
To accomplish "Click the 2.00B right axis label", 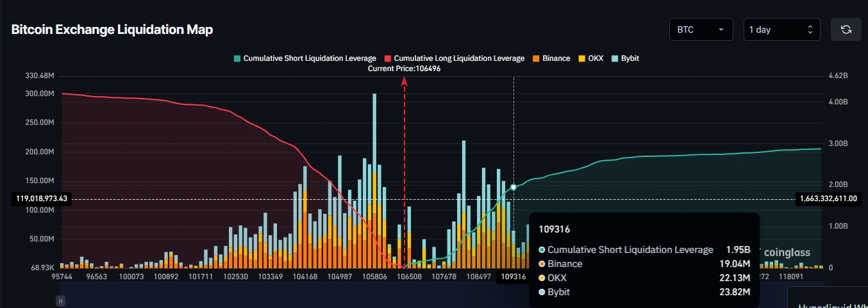I will 838,184.
